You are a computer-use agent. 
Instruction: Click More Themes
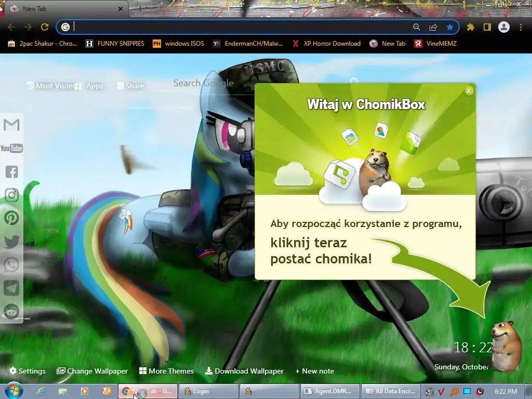point(167,371)
